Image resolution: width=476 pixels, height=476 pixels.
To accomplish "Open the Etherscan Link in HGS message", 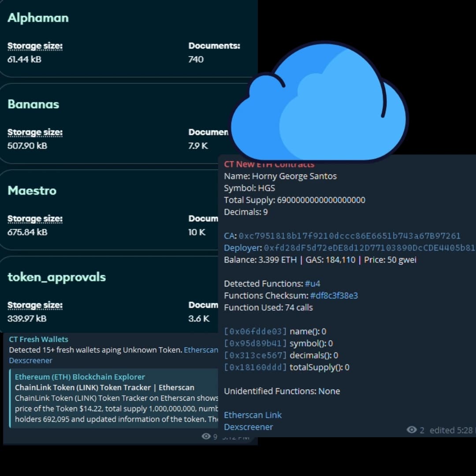I will [x=253, y=415].
